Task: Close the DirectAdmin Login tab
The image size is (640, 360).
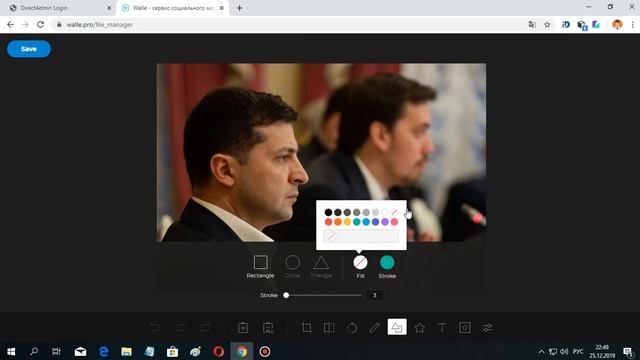Action: click(109, 8)
